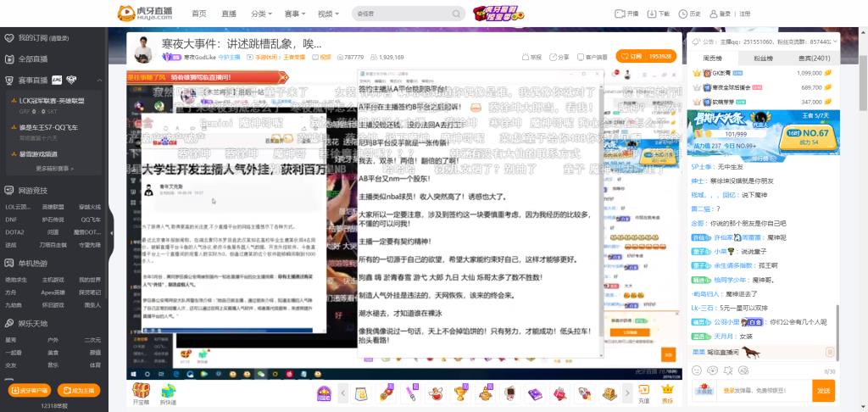
Task: Expand the 分类 dropdown menu
Action: point(261,14)
